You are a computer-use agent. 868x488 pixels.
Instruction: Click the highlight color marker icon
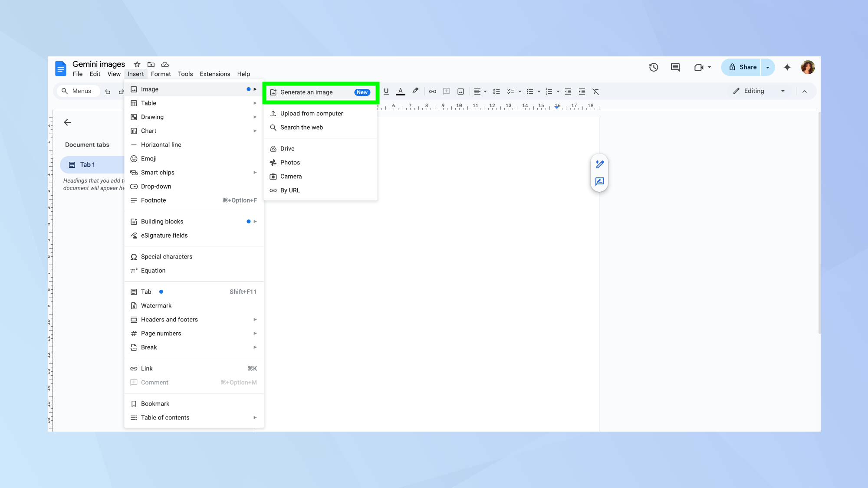tap(415, 91)
